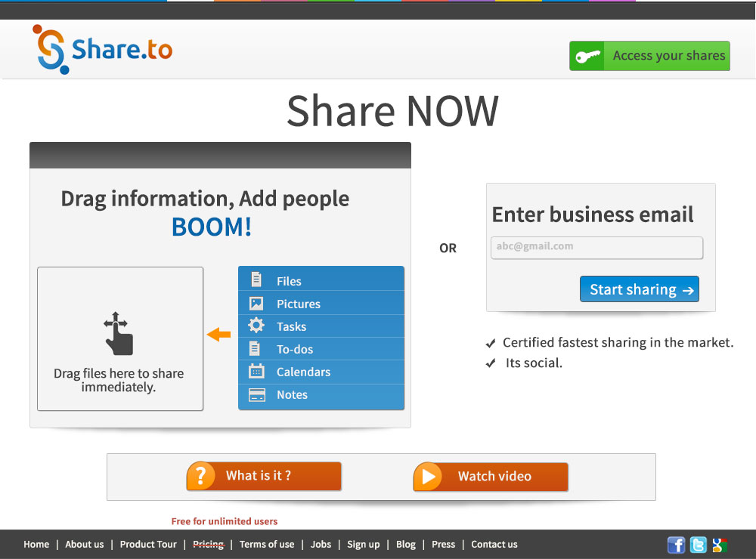The image size is (756, 559).
Task: Select Tasks in the blue list
Action: [x=321, y=326]
